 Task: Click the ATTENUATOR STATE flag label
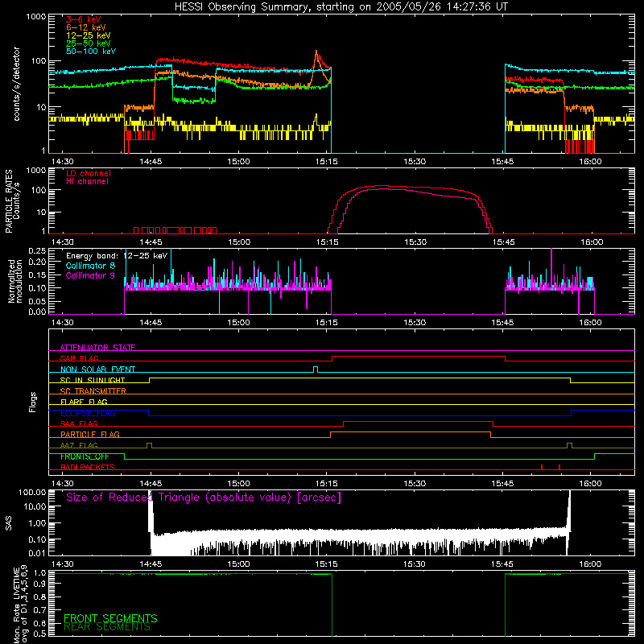pos(97,348)
